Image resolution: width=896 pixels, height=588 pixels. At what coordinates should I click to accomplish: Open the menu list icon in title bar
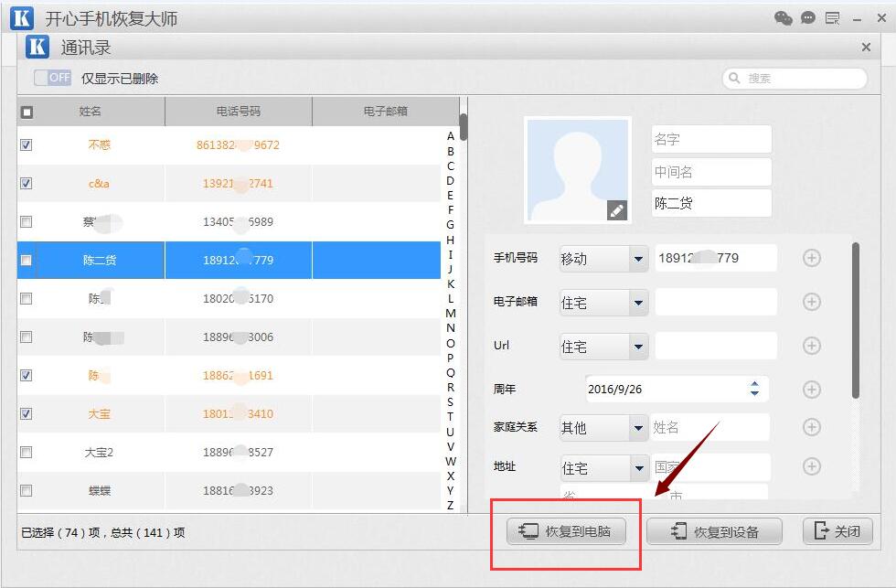(x=833, y=19)
